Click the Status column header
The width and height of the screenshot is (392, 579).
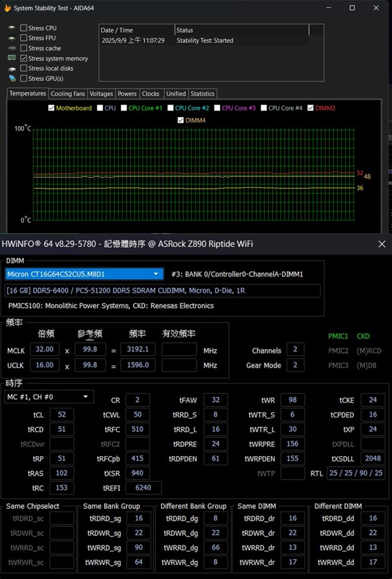242,30
